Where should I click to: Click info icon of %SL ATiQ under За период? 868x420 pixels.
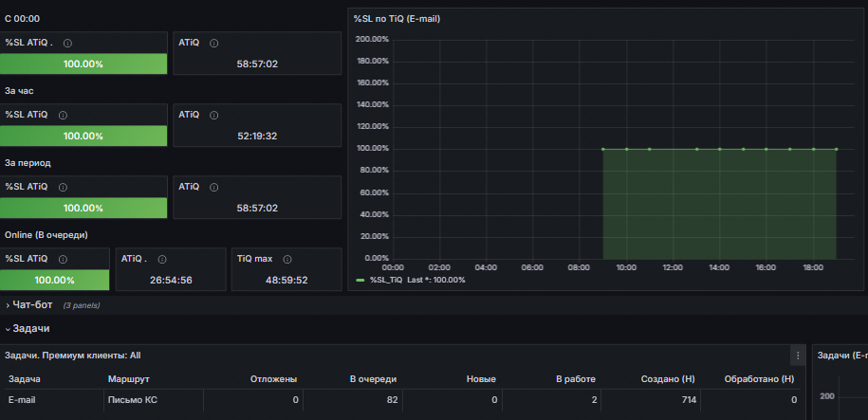pyautogui.click(x=63, y=187)
